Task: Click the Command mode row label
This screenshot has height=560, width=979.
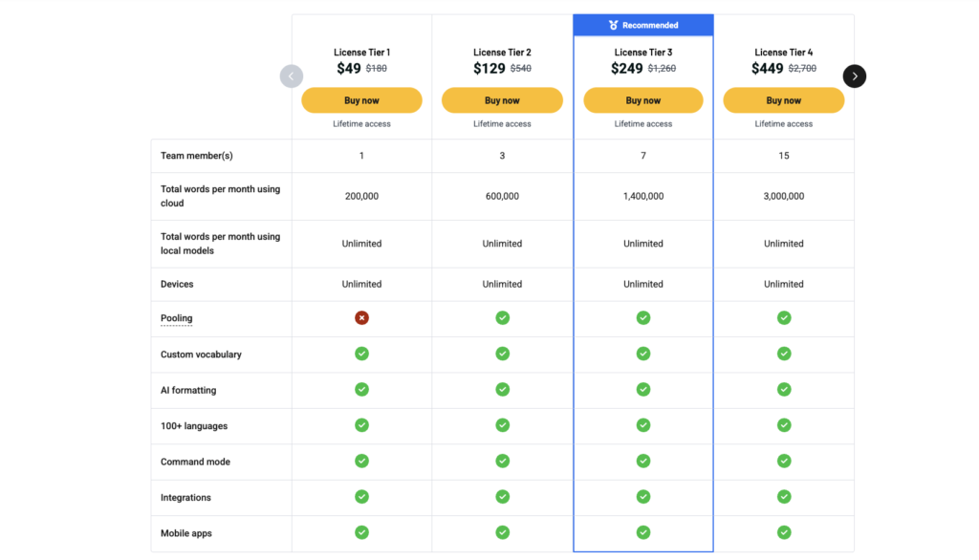Action: (x=195, y=462)
